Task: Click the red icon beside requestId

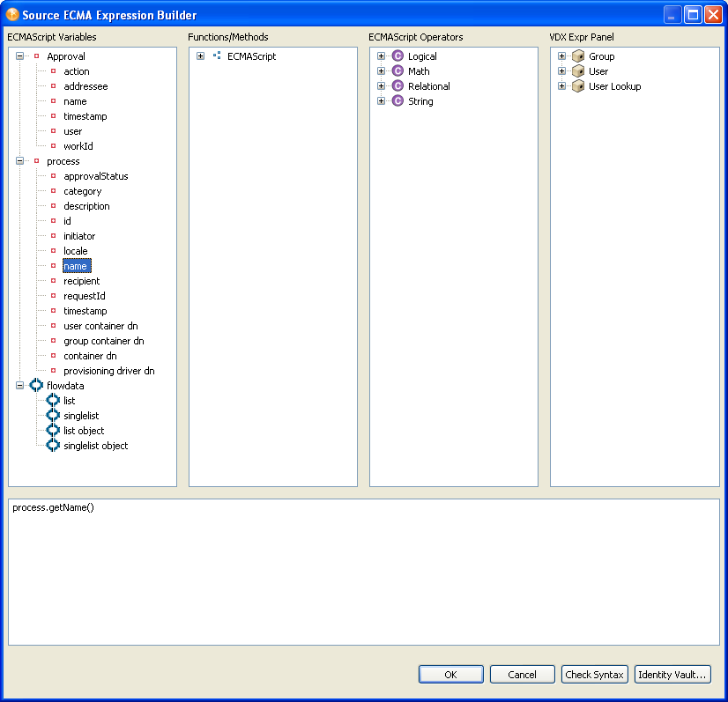Action: (54, 296)
